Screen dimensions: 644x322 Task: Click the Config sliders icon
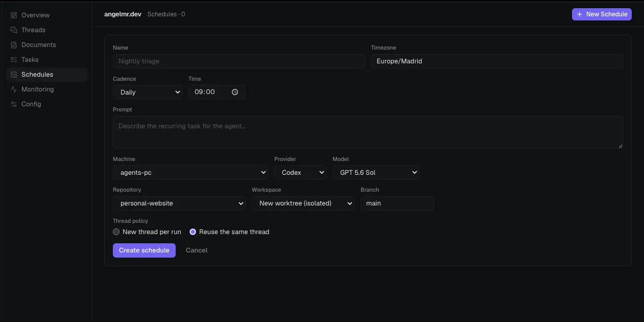pos(14,104)
